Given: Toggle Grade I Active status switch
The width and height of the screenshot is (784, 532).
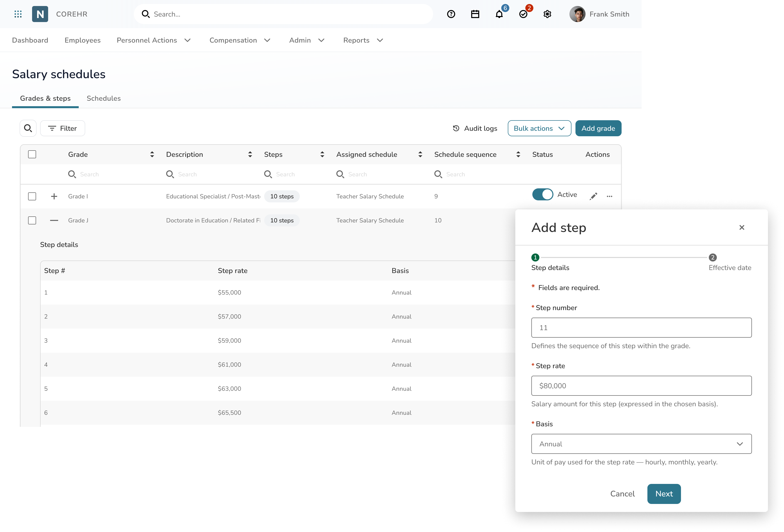Looking at the screenshot, I should click(x=542, y=195).
